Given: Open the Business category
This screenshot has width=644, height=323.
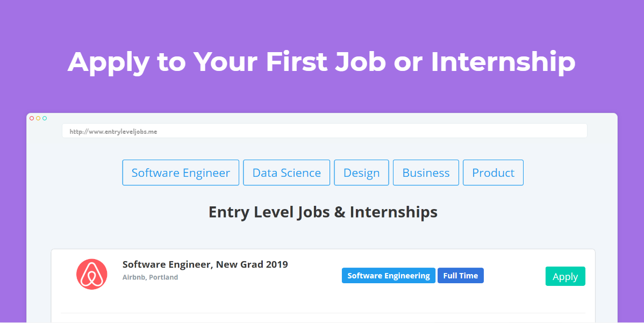Looking at the screenshot, I should pos(426,173).
